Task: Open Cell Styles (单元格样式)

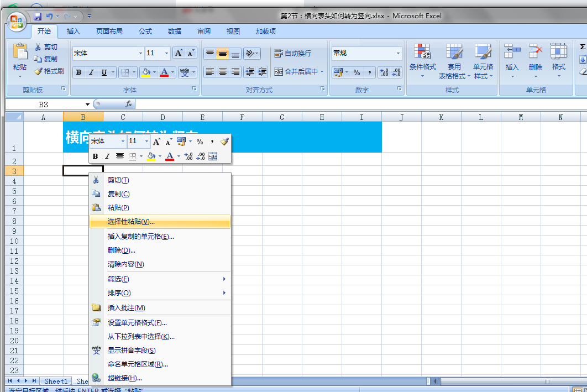Action: tap(483, 61)
